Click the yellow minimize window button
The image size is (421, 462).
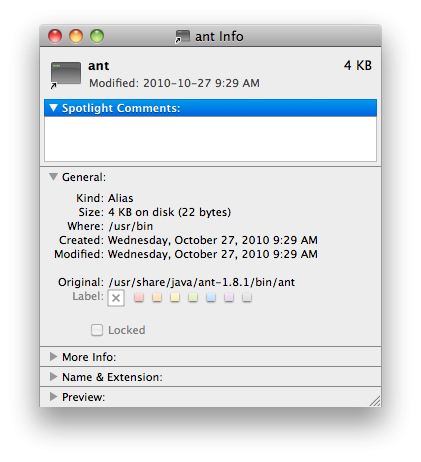point(76,36)
